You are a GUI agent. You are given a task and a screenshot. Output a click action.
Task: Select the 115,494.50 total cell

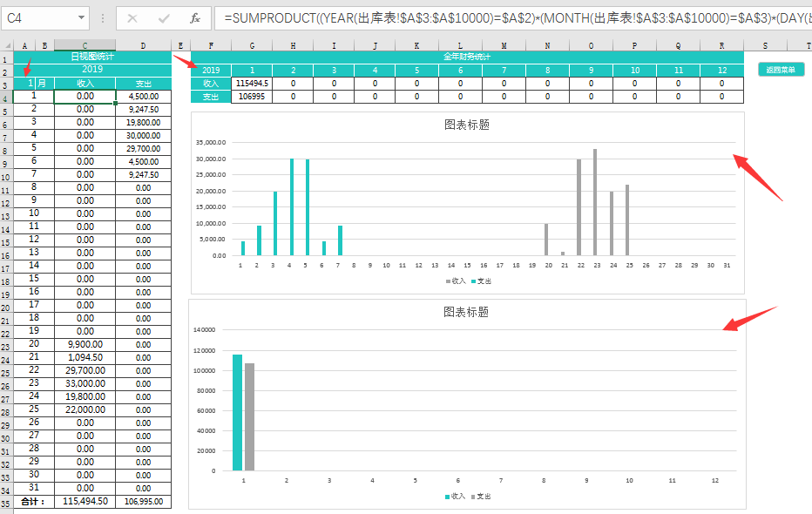pyautogui.click(x=85, y=501)
